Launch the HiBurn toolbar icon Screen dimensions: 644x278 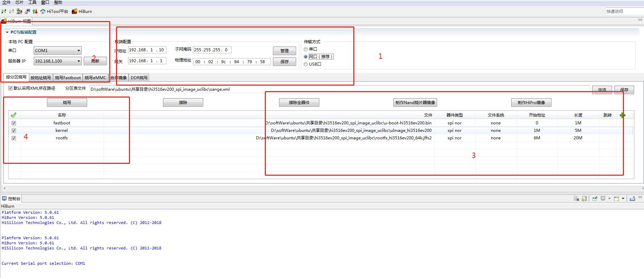[x=75, y=11]
